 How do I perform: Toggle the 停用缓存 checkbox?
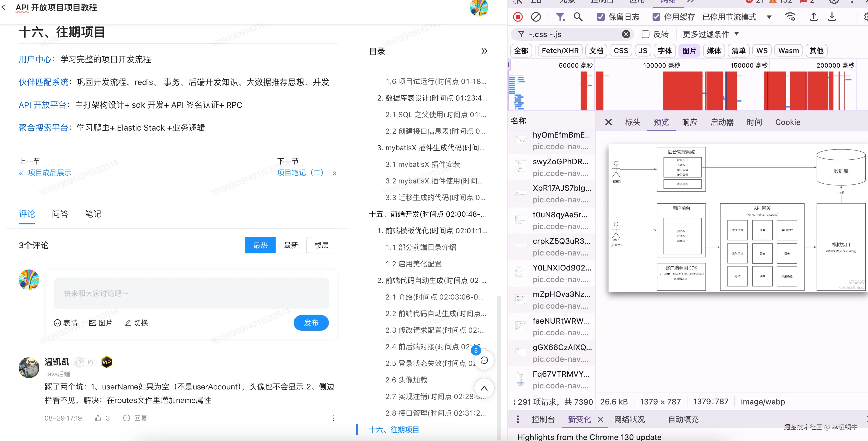click(656, 17)
